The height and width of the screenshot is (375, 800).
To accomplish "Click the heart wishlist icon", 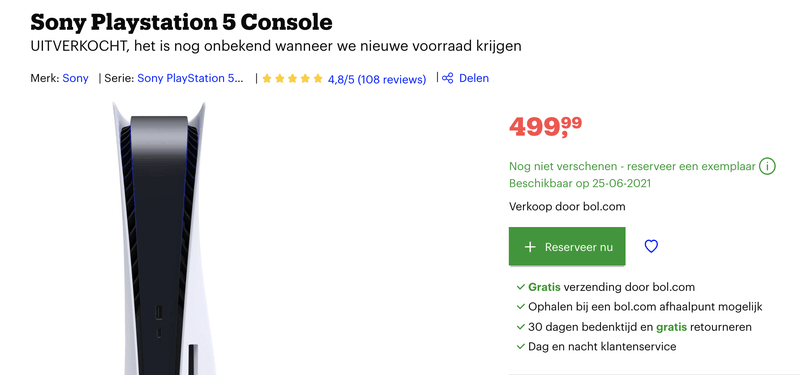I will tap(651, 246).
